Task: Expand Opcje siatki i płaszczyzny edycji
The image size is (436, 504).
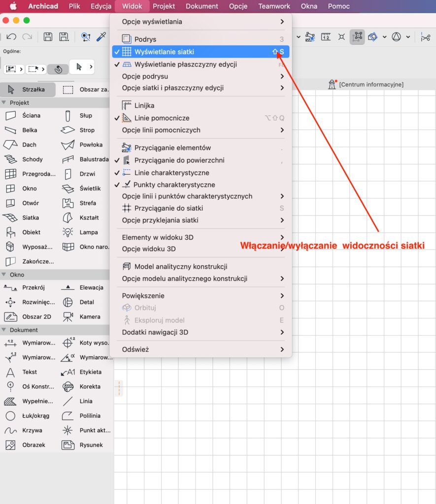Action: tap(201, 88)
